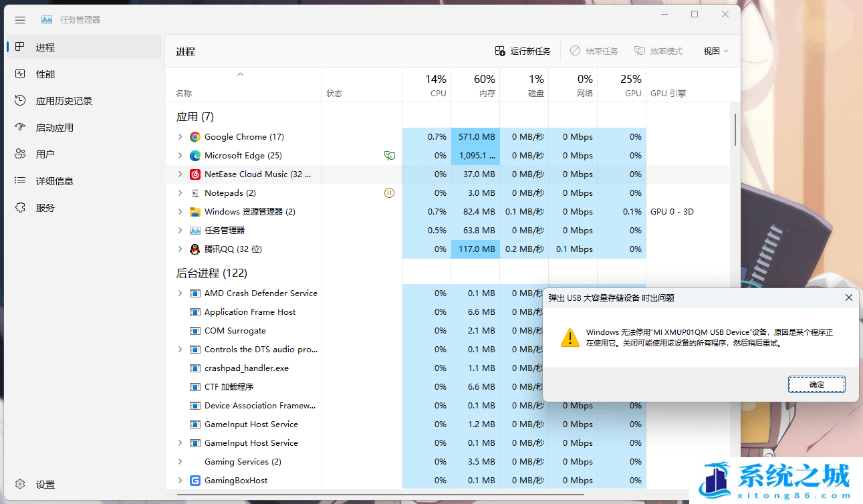The height and width of the screenshot is (504, 863).
Task: Expand the NetEase Cloud Music group
Action: pyautogui.click(x=180, y=174)
